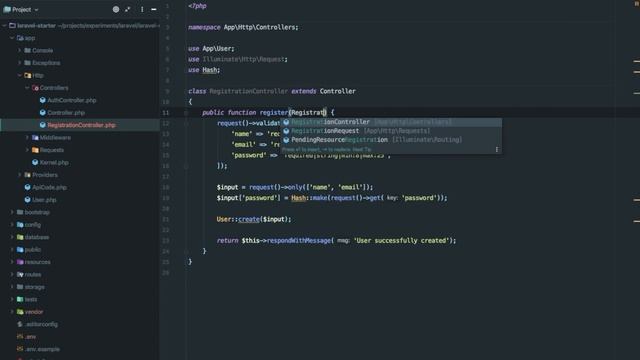
Task: Click the inspection indicator at editor top-right
Action: [x=637, y=3]
